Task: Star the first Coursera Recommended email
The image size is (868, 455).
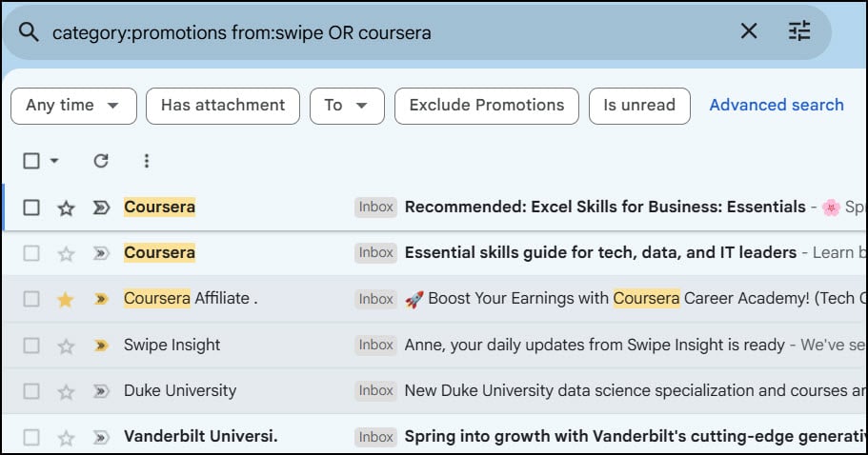Action: point(66,208)
